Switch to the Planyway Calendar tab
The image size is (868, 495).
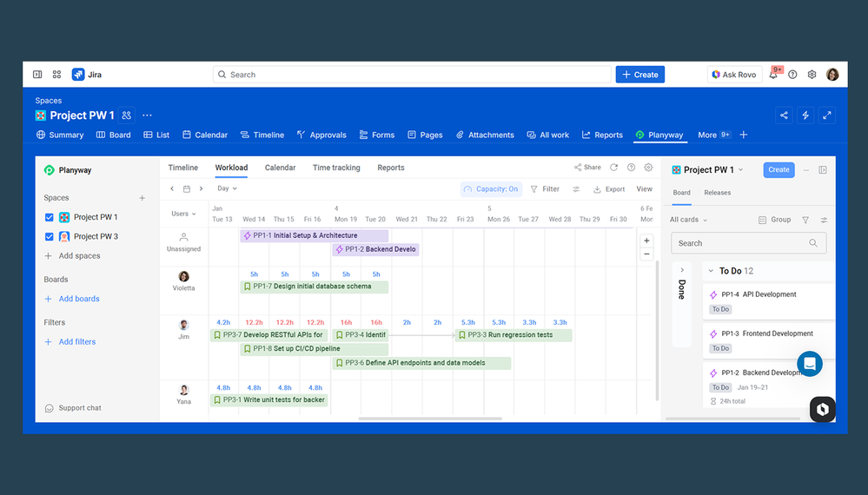coord(280,168)
